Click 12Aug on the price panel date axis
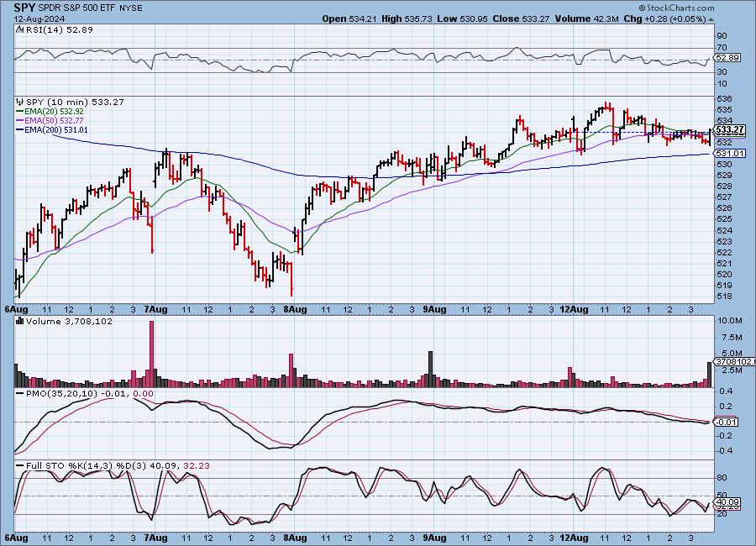 point(574,310)
